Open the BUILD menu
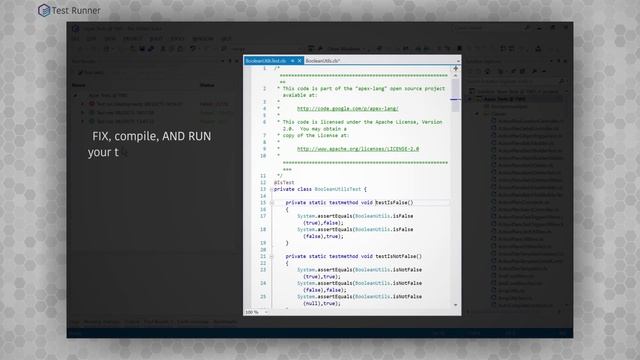Screen dimensions: 640x360 click(x=156, y=39)
